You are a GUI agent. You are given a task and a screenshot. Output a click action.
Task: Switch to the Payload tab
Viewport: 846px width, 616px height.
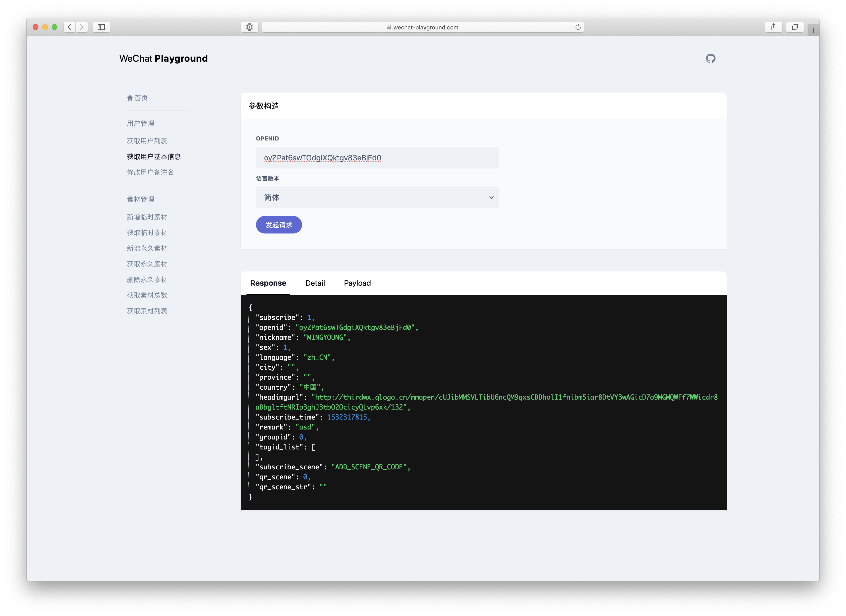357,283
